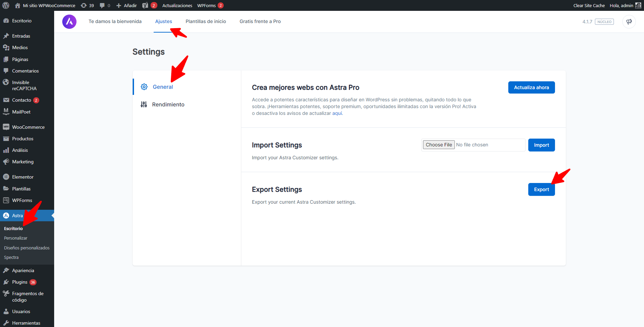Click the admin avatar icon

tap(638, 5)
